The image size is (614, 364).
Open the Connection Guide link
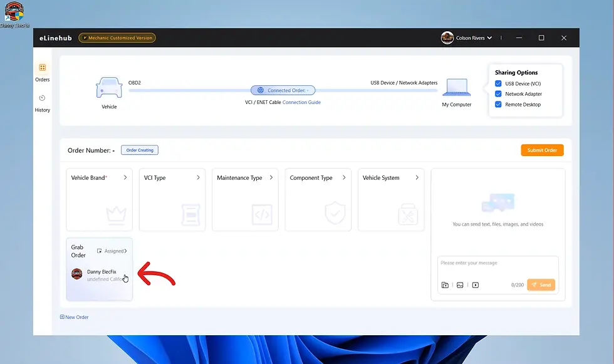pyautogui.click(x=301, y=102)
